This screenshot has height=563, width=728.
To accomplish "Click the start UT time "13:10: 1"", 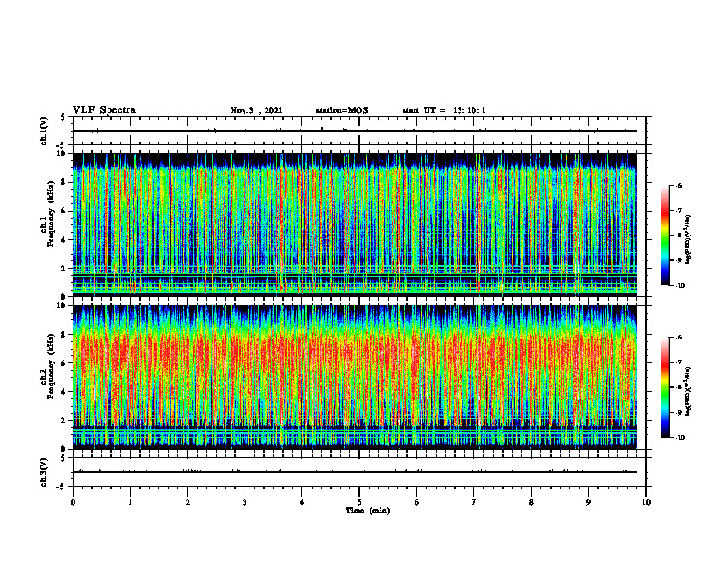I will pos(470,110).
